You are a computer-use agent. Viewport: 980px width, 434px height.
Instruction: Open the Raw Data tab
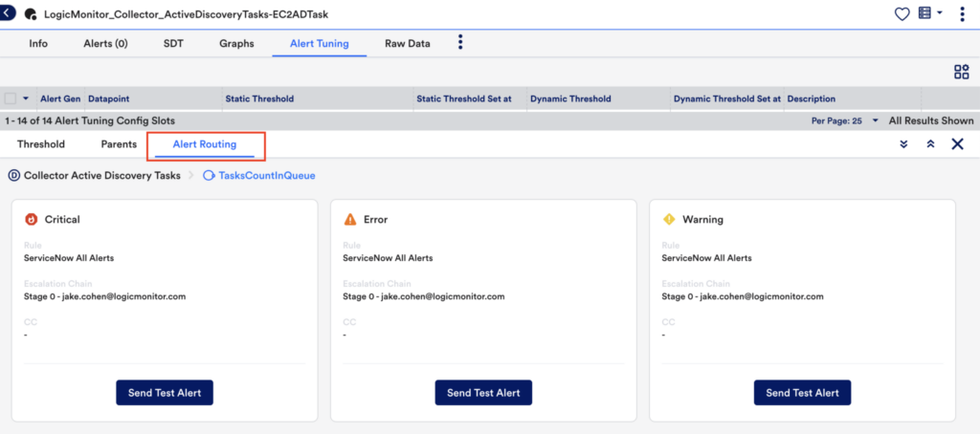coord(408,44)
